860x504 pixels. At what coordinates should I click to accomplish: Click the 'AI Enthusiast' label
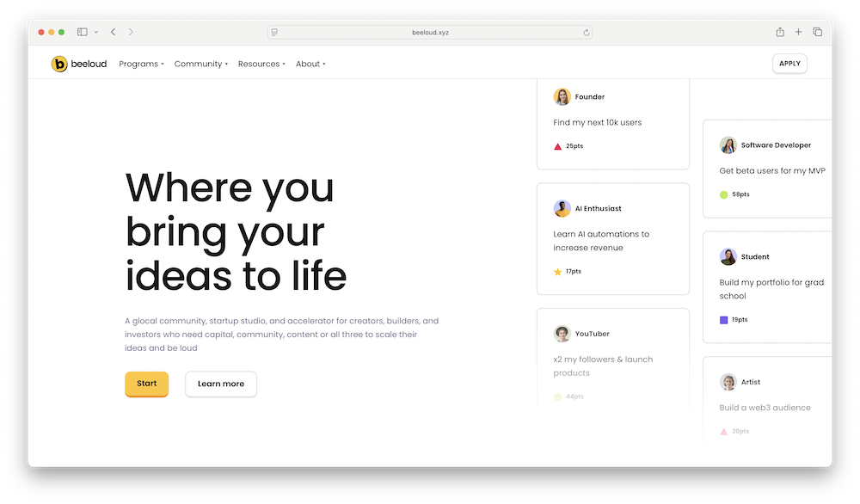point(598,208)
